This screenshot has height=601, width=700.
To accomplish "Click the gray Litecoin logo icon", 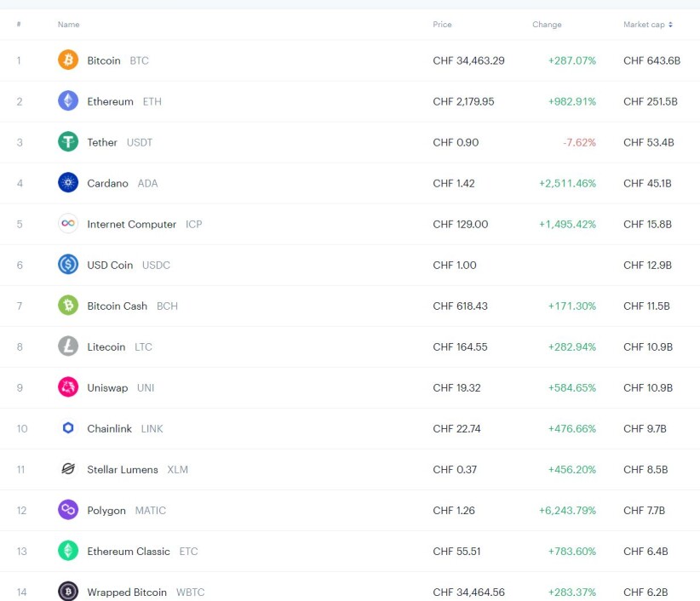I will [x=68, y=346].
